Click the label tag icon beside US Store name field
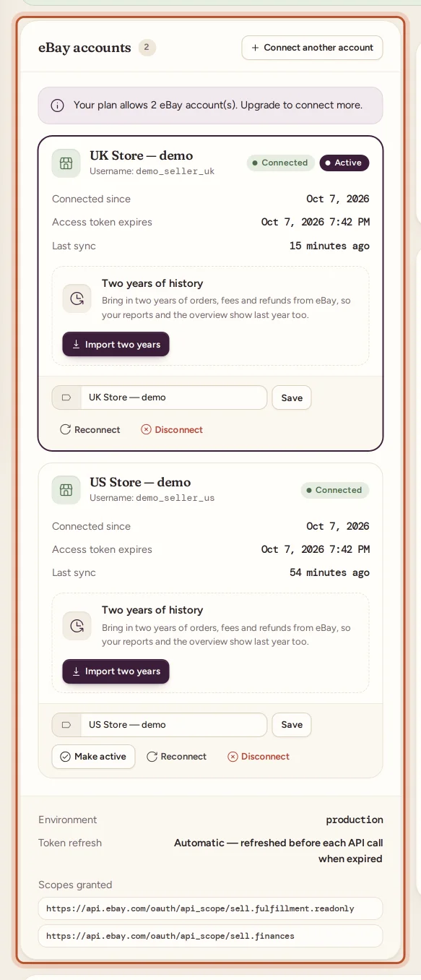This screenshot has height=980, width=421. pyautogui.click(x=66, y=725)
